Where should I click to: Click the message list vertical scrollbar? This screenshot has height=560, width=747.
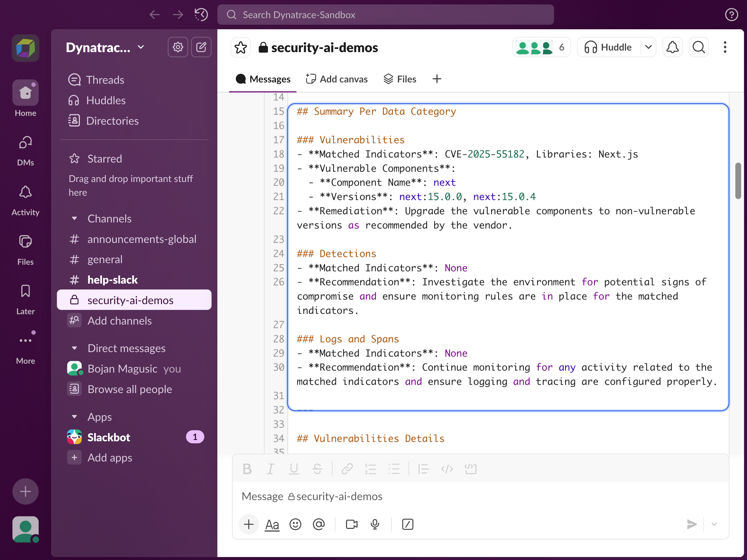(738, 181)
